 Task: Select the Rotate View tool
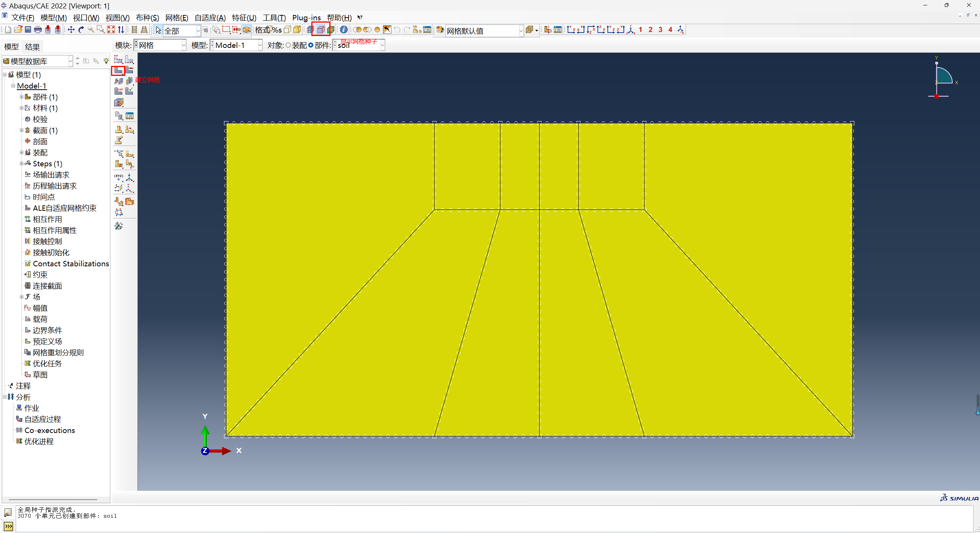81,30
